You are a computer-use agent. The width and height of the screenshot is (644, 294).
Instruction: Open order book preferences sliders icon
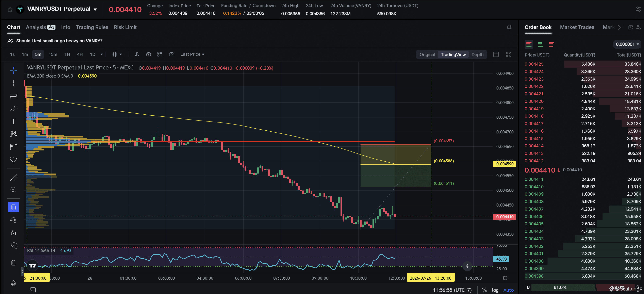tap(639, 27)
